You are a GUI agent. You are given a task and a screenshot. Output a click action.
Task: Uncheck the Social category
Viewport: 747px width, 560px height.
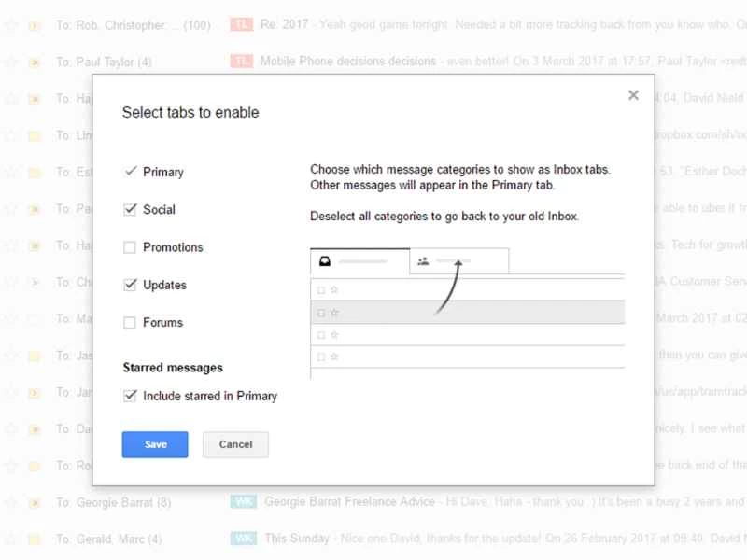131,210
